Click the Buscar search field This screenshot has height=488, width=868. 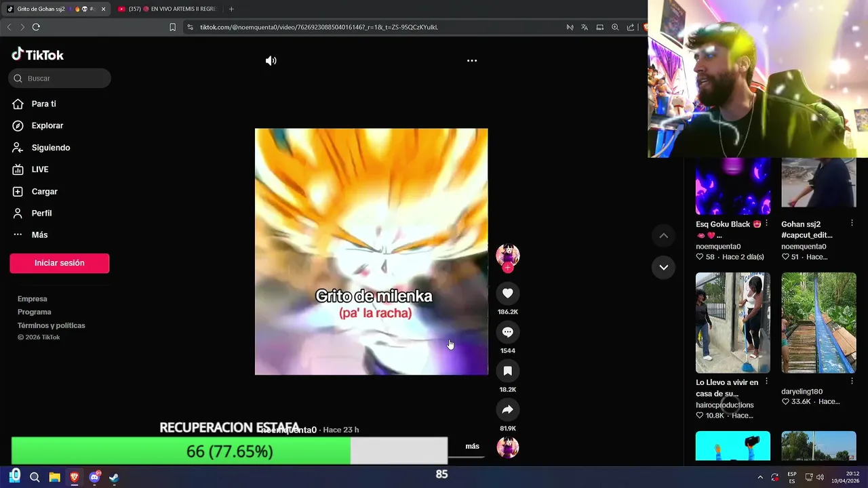click(60, 78)
